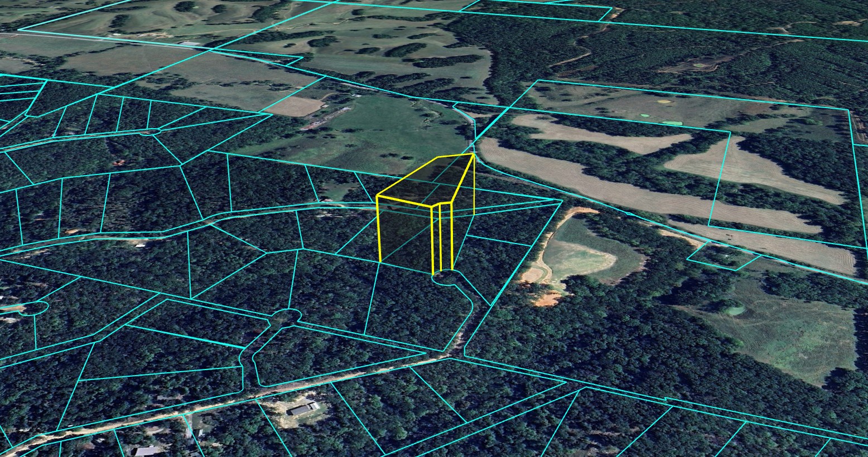Click the wide front face of the yellow parcel
The width and height of the screenshot is (868, 457).
point(406,231)
